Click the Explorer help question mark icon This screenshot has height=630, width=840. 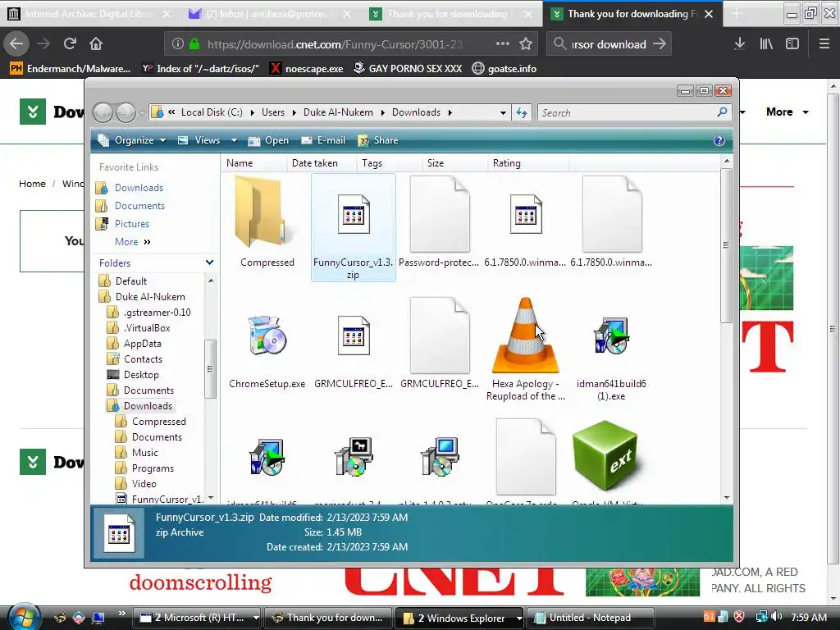point(719,140)
